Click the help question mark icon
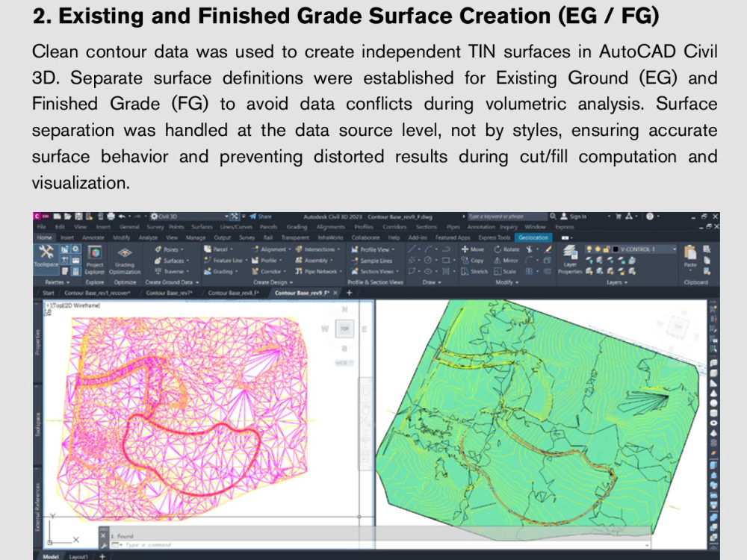This screenshot has width=747, height=560. tap(650, 217)
